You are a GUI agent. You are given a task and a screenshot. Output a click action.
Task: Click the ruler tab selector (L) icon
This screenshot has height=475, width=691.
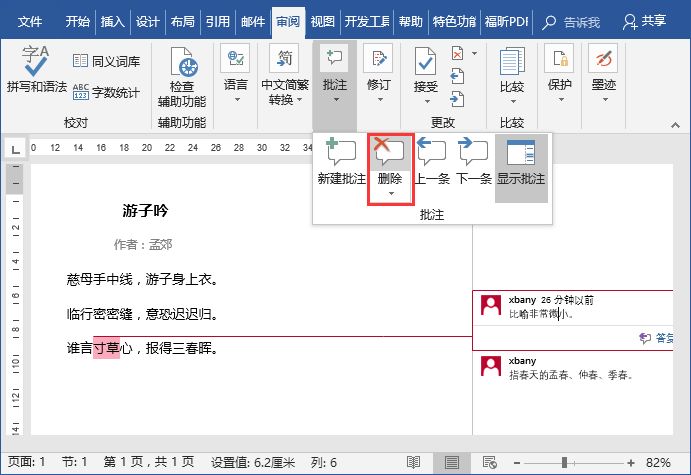15,149
